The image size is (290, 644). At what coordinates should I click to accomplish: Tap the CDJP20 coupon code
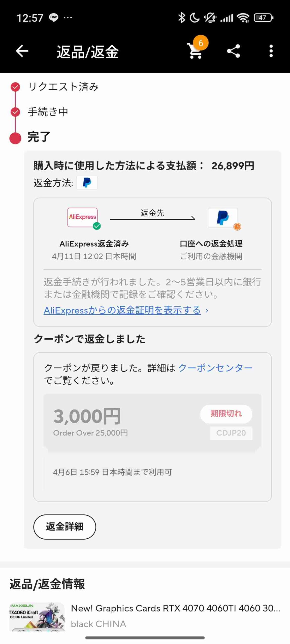[x=231, y=433]
